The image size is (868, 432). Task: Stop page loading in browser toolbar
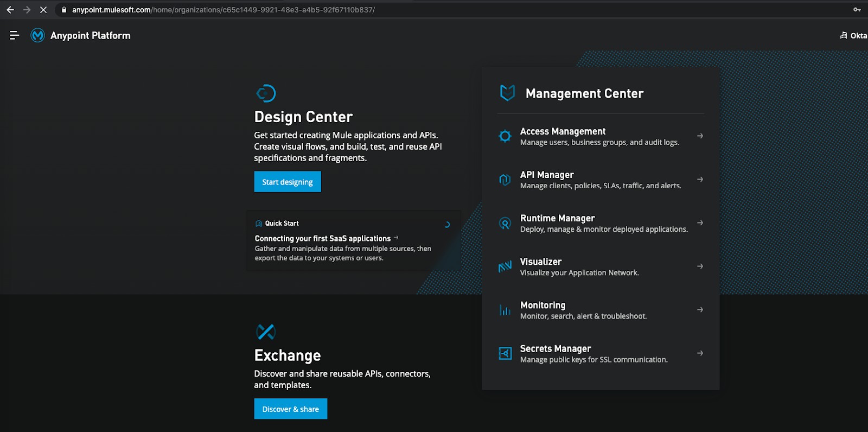click(x=43, y=10)
